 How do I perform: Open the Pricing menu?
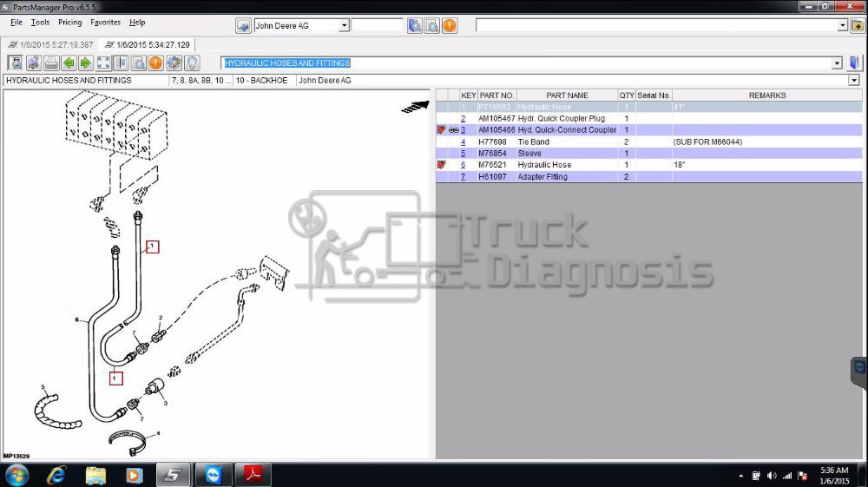(x=69, y=23)
